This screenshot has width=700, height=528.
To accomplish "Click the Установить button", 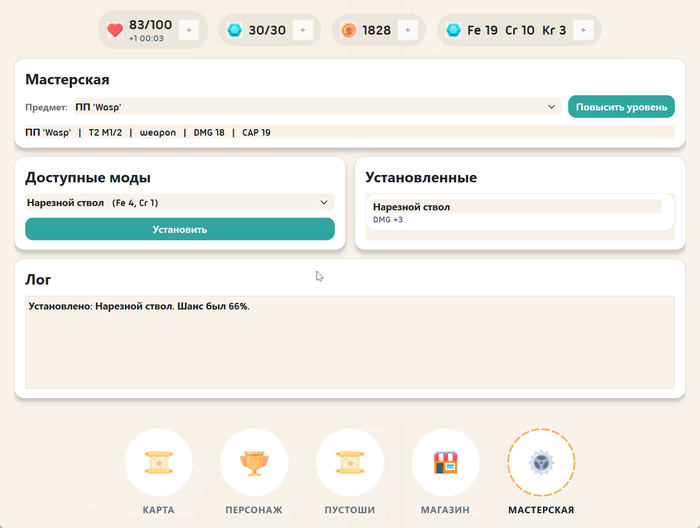I will [x=180, y=229].
